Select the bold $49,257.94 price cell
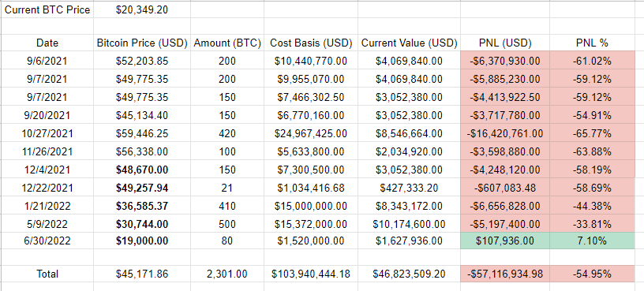Screen dimensions: 644x291 tap(142, 188)
